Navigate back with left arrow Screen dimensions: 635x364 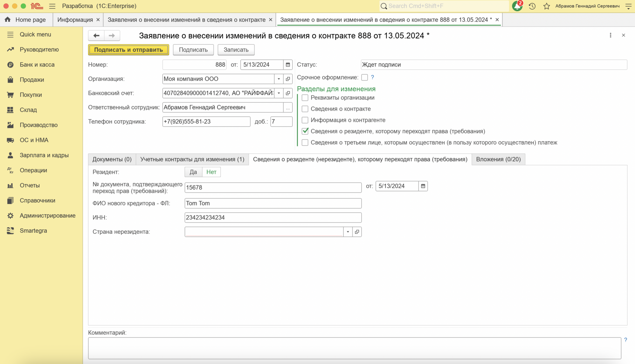(96, 35)
